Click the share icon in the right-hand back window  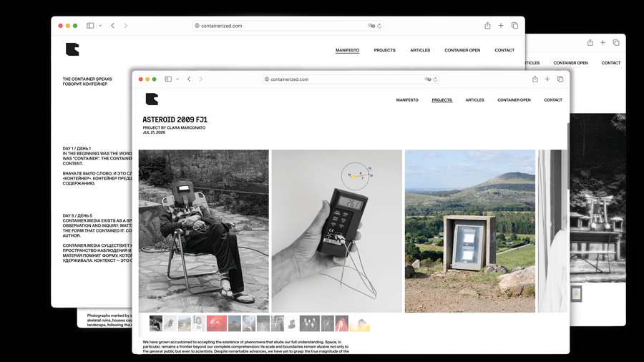(590, 42)
